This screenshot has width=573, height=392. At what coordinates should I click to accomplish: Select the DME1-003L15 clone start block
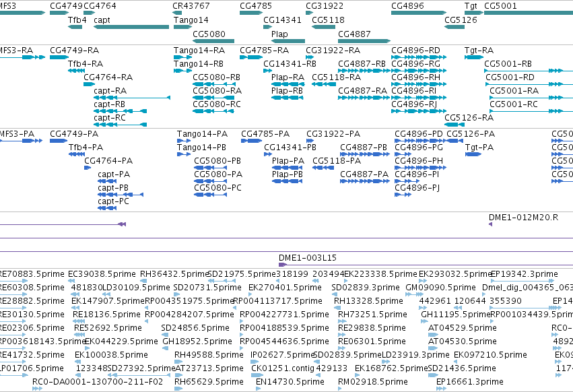coord(282,265)
